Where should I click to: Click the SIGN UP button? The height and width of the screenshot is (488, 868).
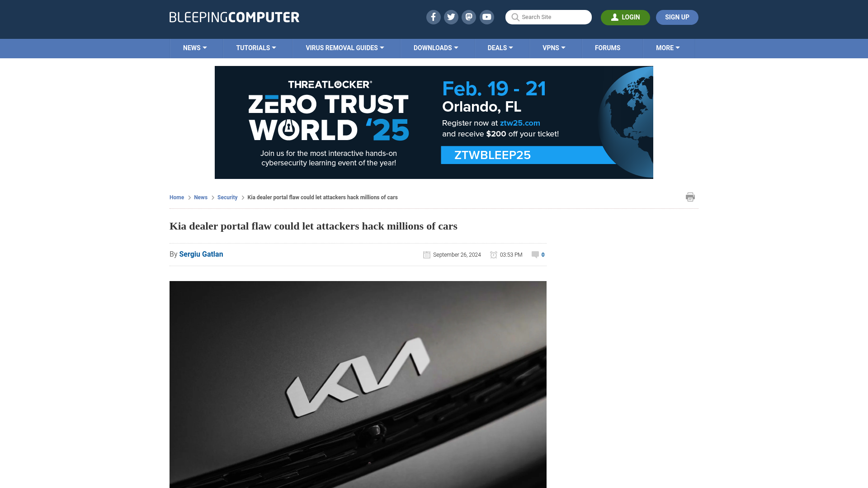coord(677,17)
